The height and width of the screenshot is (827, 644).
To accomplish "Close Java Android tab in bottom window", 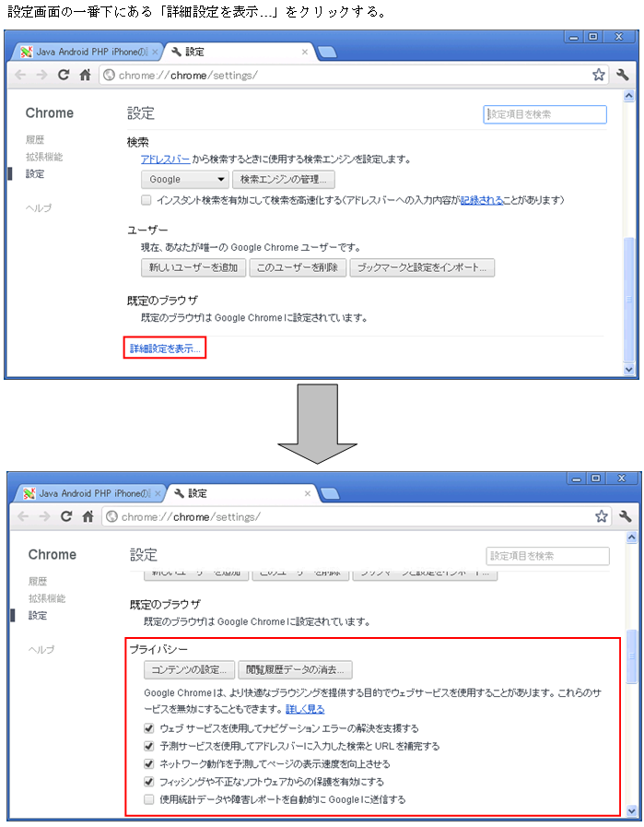I will point(157,493).
